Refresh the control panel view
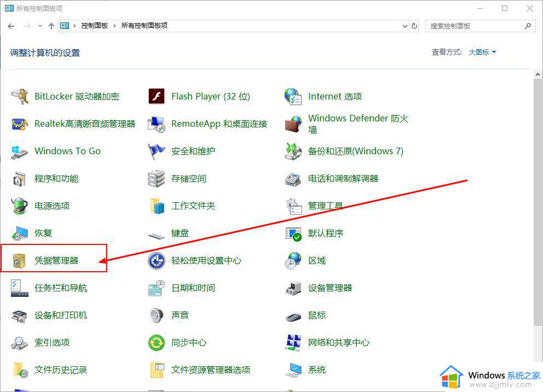Image resolution: width=543 pixels, height=392 pixels. (414, 26)
